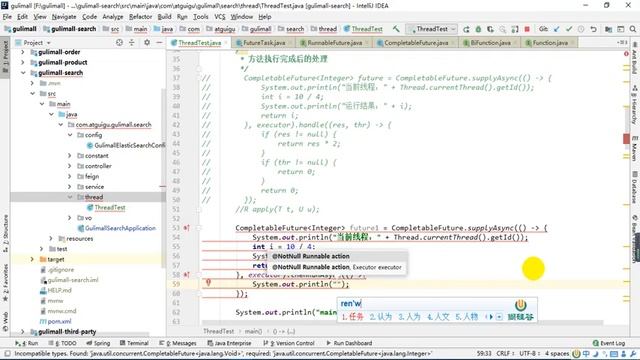Switch to BiFunction.java tab
The width and height of the screenshot is (640, 360).
point(490,42)
